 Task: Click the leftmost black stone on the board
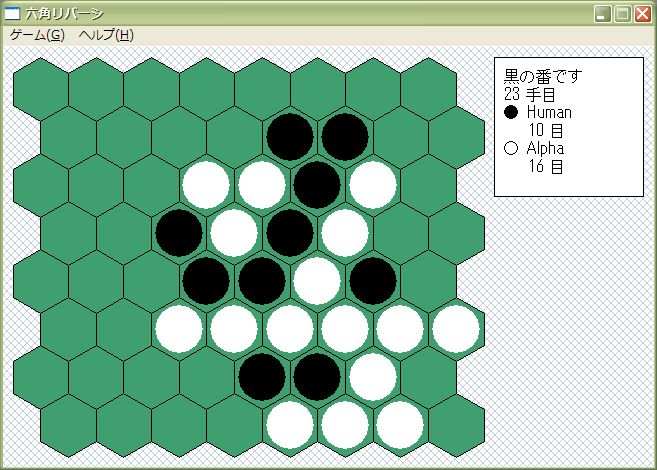pyautogui.click(x=179, y=233)
